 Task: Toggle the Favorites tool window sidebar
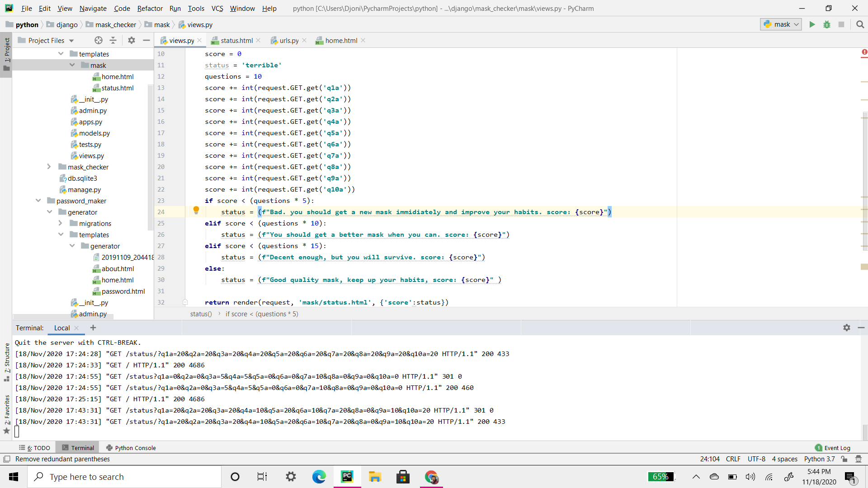click(7, 409)
